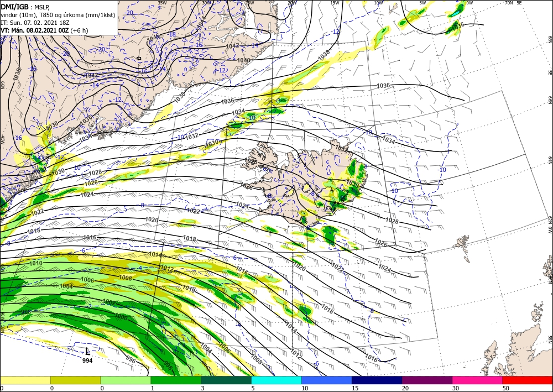This screenshot has height=392, width=553.
Task: Click the legend value '5'
Action: (x=253, y=388)
